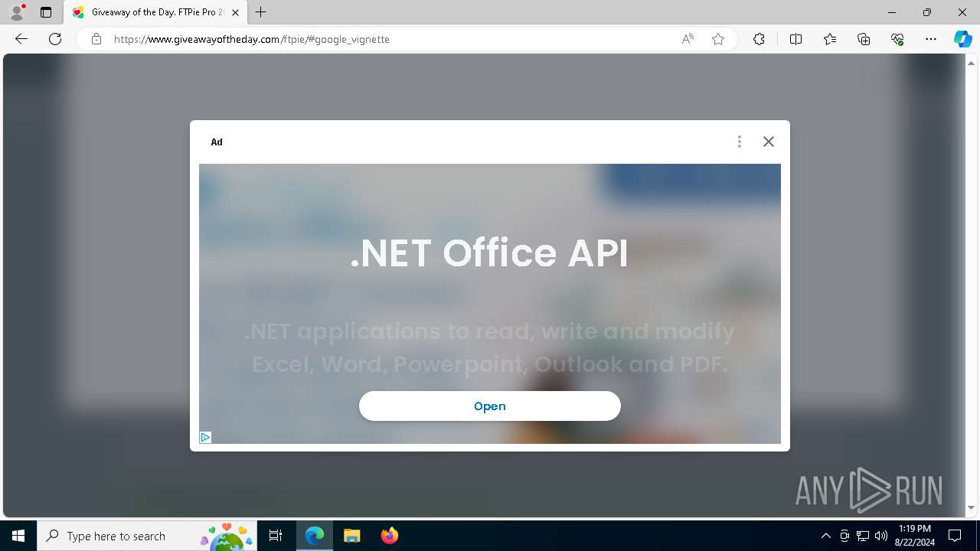This screenshot has height=551, width=980.
Task: Click the address bar URL field
Action: 390,39
